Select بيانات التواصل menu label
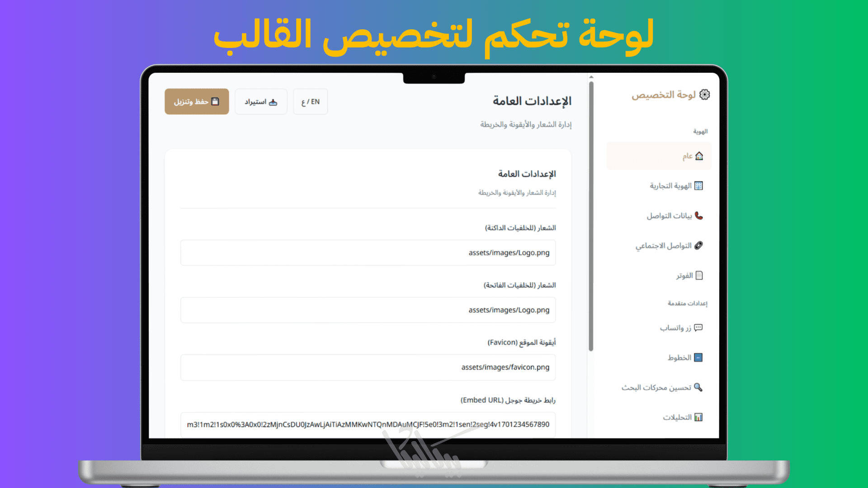The image size is (868, 488). coord(669,216)
